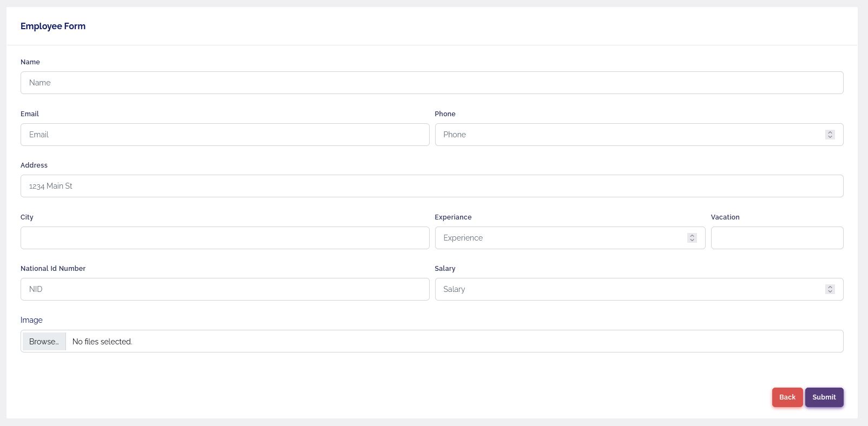Click the 'Phone' label above the field

[x=445, y=114]
